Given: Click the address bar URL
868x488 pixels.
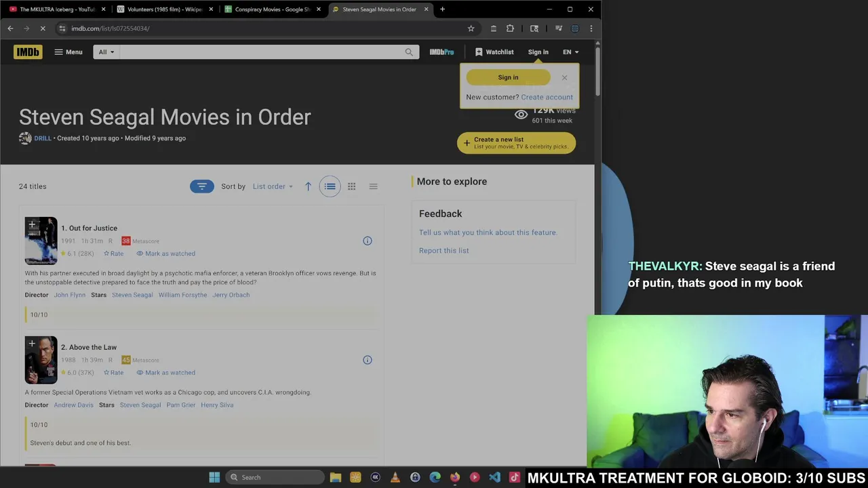Looking at the screenshot, I should click(111, 28).
